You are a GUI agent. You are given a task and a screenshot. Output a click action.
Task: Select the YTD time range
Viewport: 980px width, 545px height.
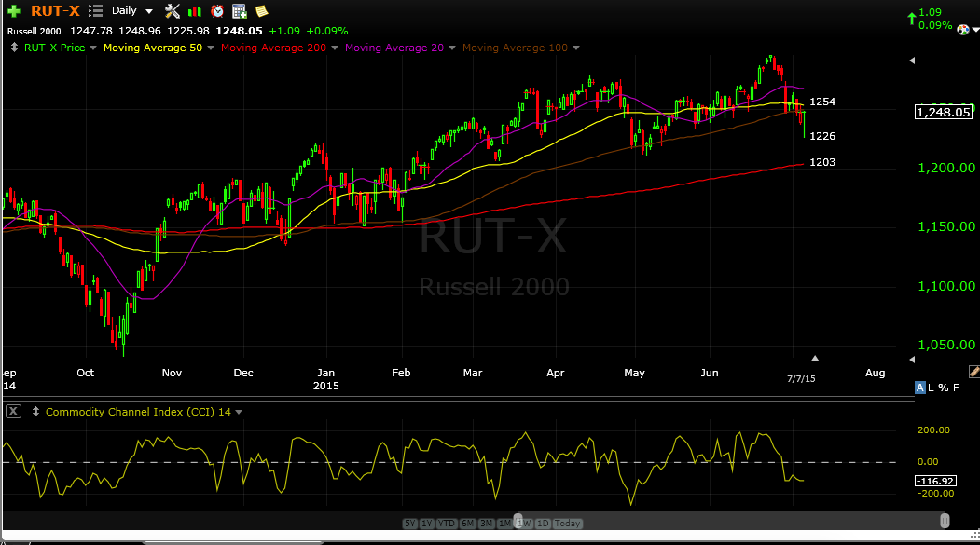pos(447,524)
